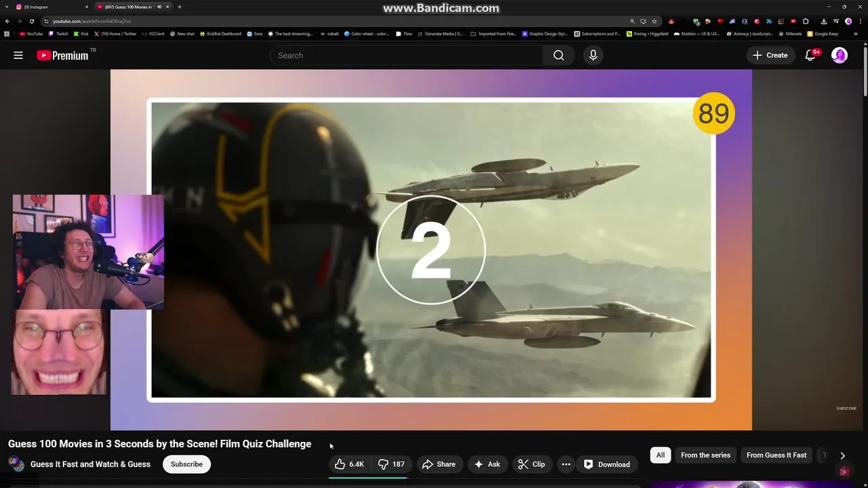Open the YouTube hamburger guide menu
This screenshot has height=488, width=868.
coord(18,56)
